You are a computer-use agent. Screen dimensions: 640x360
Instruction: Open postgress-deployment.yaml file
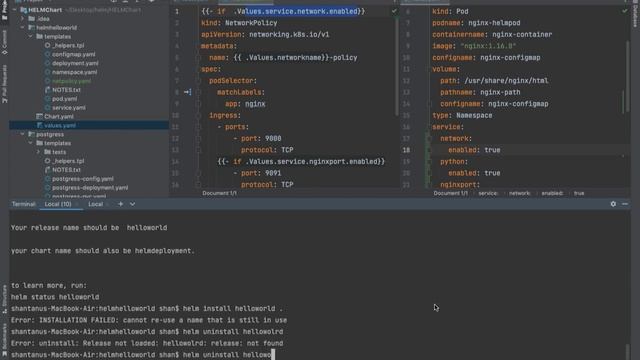(x=90, y=188)
